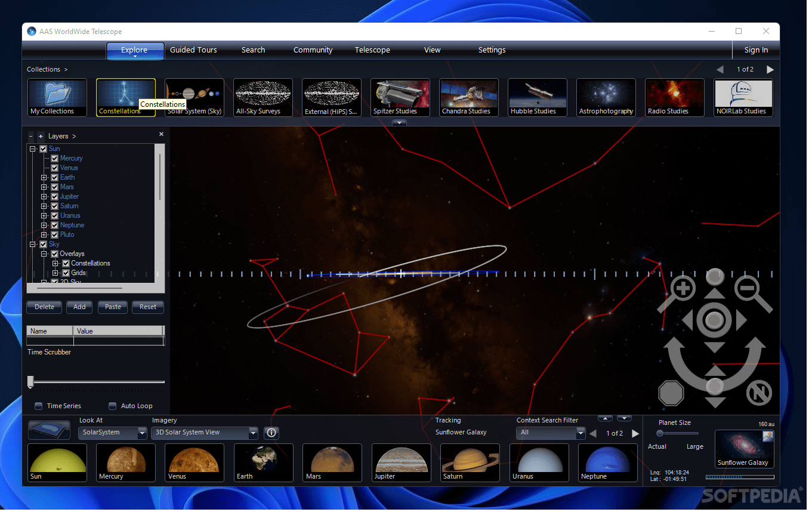Click the Paste layer button
Image resolution: width=812 pixels, height=512 pixels.
coord(113,307)
